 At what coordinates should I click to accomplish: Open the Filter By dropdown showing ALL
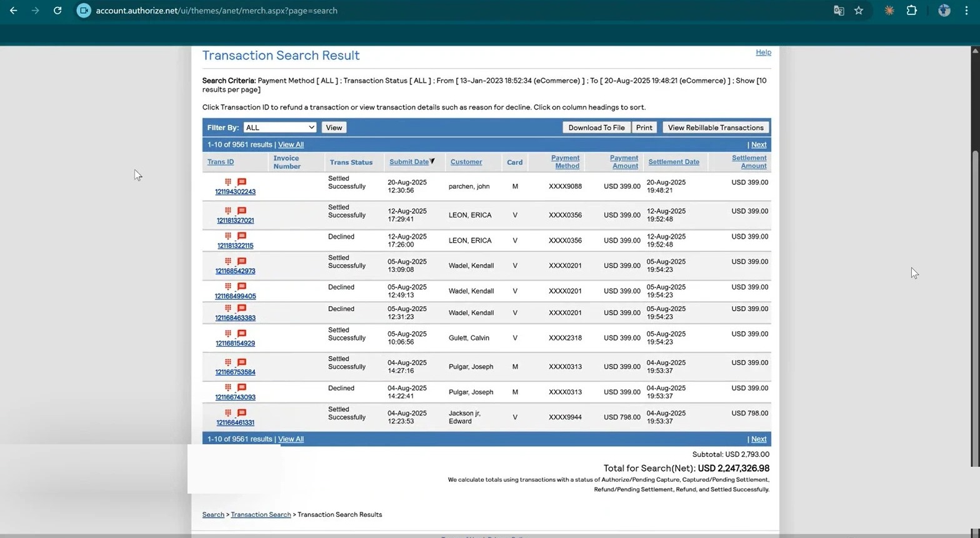(x=280, y=127)
